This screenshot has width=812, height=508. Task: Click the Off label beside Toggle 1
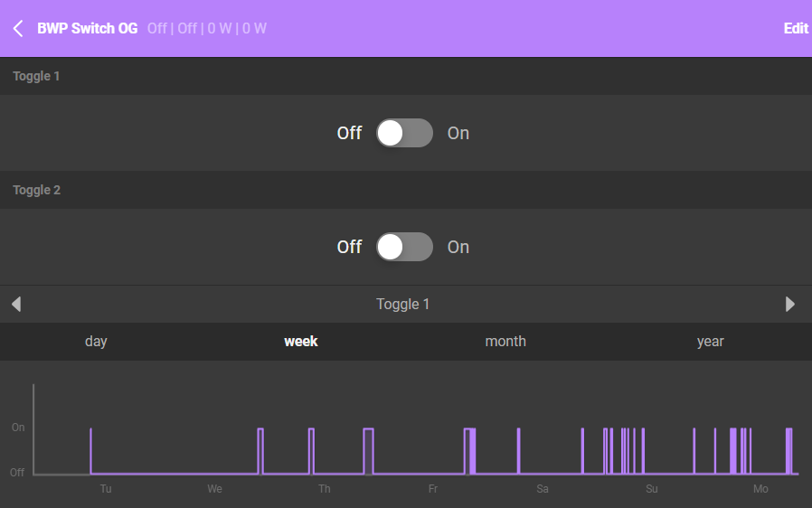click(349, 133)
